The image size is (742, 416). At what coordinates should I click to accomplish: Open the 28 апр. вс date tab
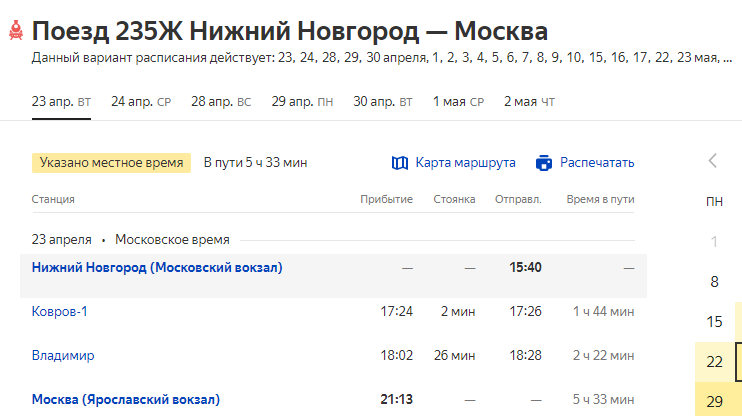click(221, 101)
